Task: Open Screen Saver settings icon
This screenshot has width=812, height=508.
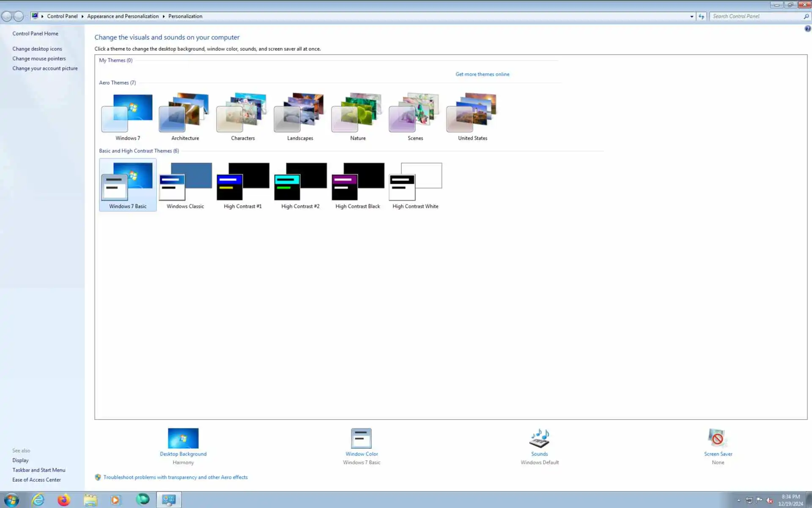Action: (718, 438)
